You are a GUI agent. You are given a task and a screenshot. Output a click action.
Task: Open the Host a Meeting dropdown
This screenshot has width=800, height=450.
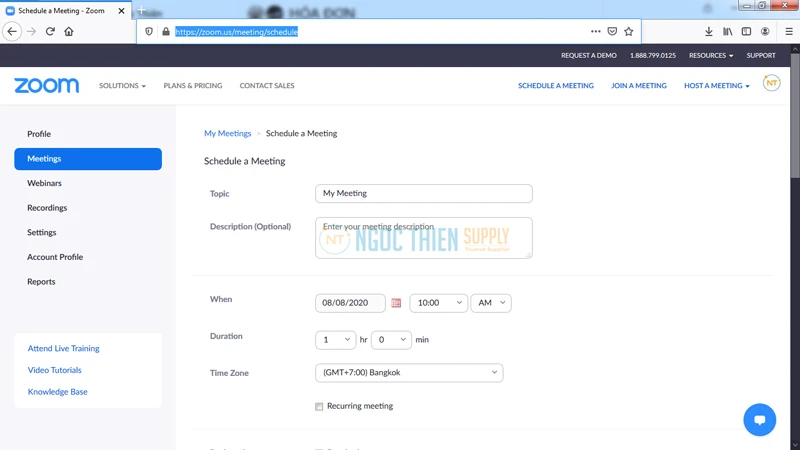click(716, 86)
